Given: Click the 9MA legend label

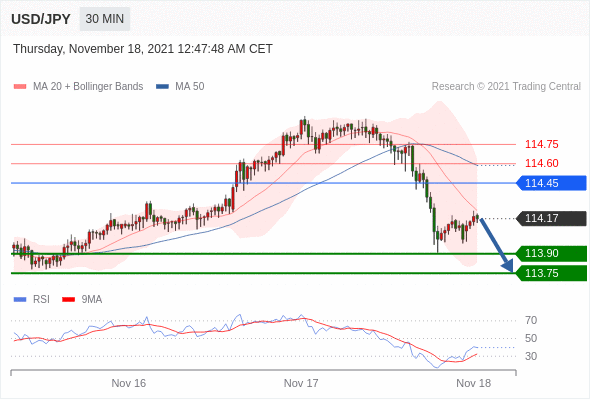Looking at the screenshot, I should pos(92,300).
